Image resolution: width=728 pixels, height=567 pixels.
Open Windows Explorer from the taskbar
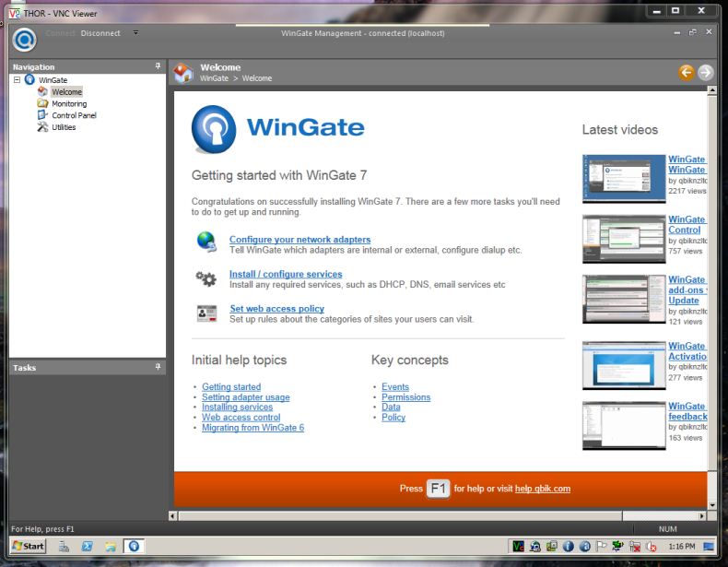pos(110,547)
